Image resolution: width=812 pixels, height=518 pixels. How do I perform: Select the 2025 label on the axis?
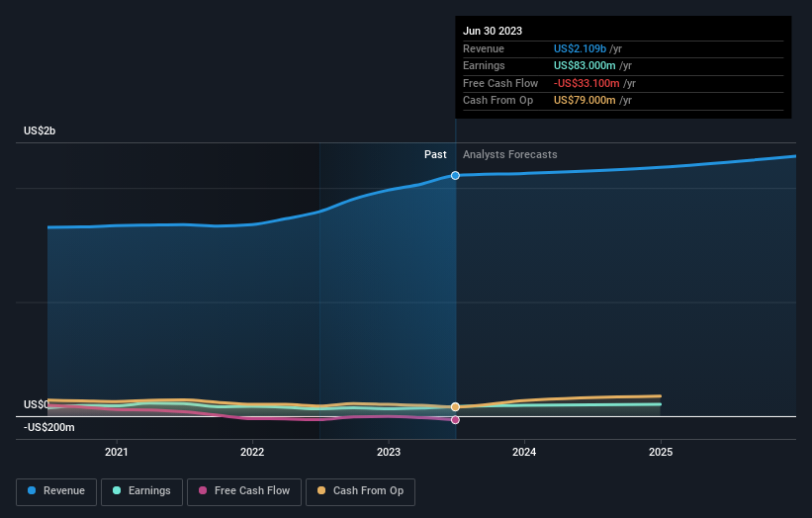point(661,452)
